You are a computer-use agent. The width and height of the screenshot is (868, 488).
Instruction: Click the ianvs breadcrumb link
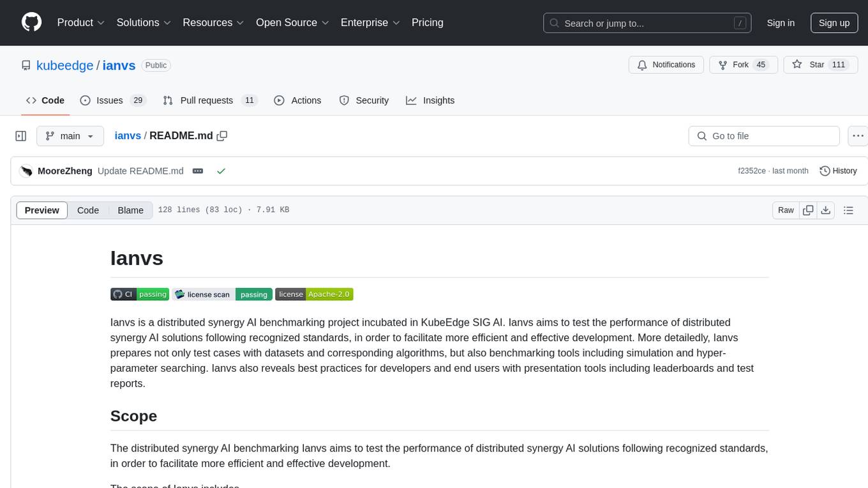pyautogui.click(x=128, y=136)
